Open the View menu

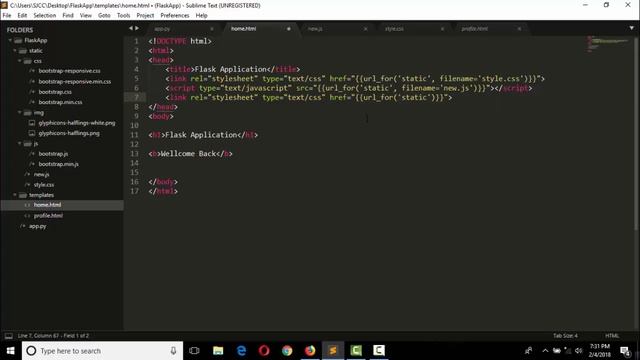pos(86,16)
